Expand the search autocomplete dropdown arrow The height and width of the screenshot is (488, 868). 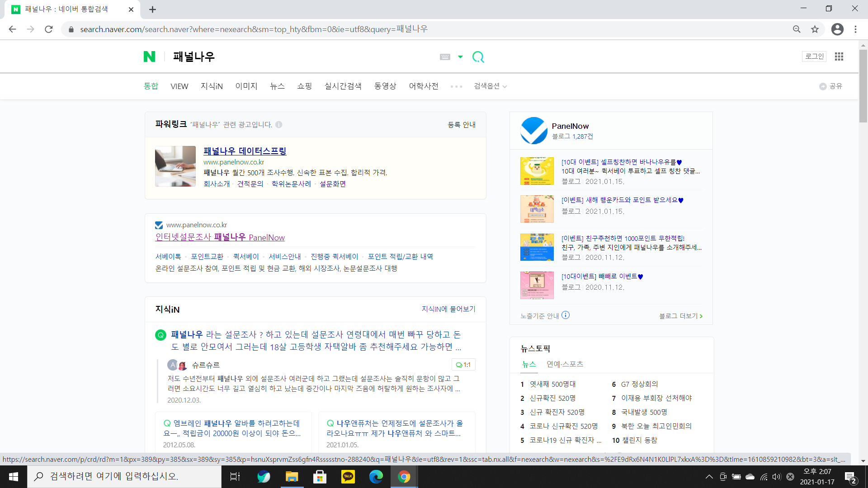pyautogui.click(x=460, y=57)
